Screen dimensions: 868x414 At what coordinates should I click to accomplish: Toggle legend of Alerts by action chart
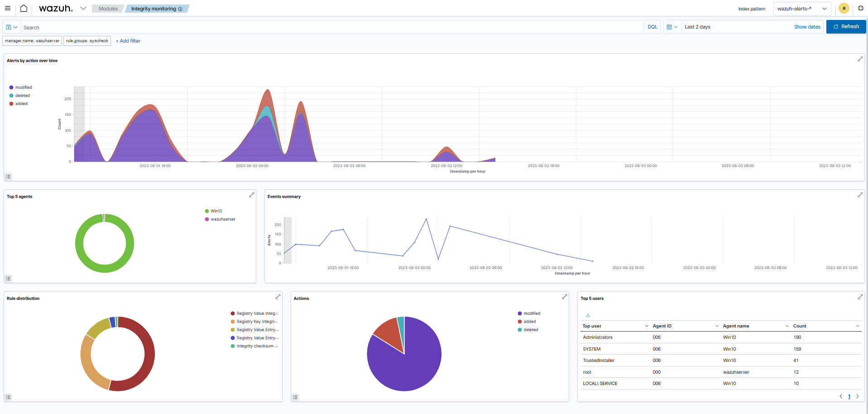click(8, 177)
